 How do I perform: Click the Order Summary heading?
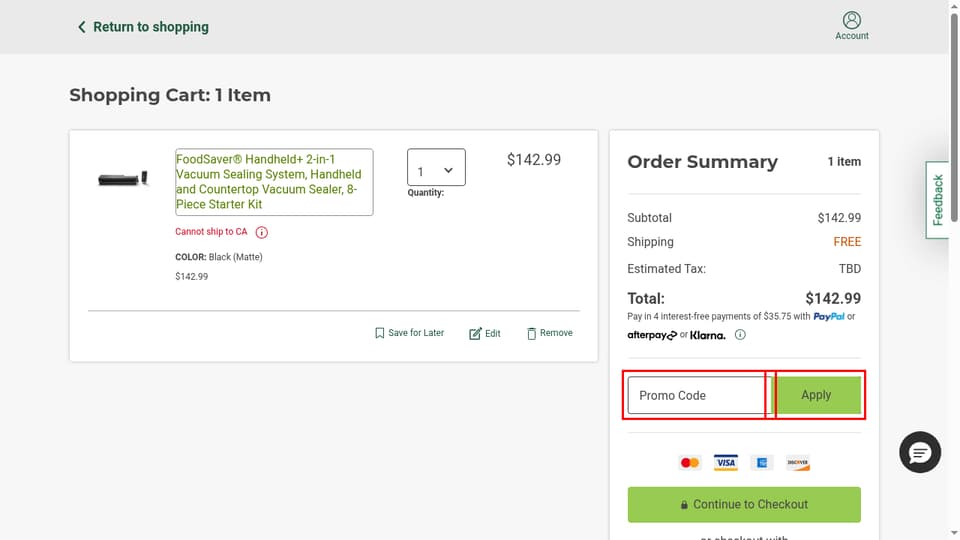702,162
